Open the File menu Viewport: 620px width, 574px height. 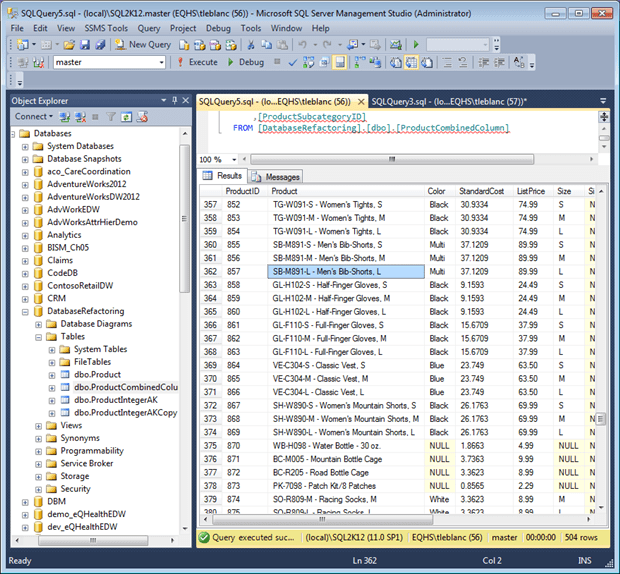pos(17,28)
